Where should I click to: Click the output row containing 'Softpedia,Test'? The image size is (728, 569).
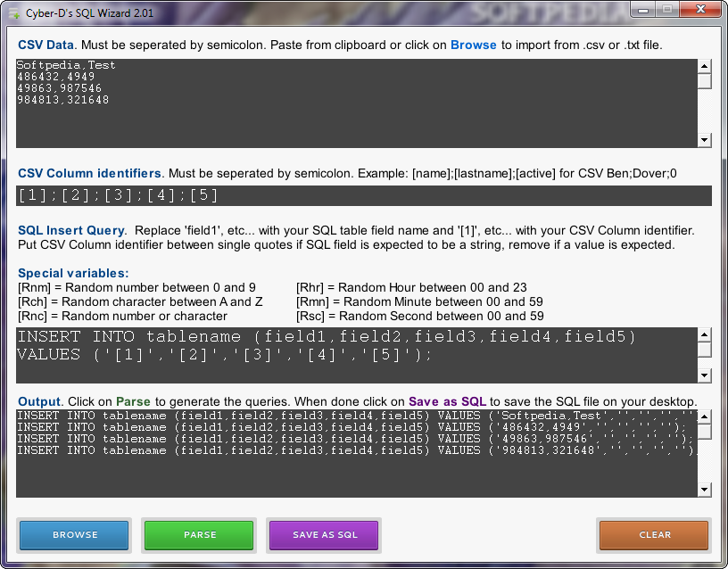pyautogui.click(x=357, y=416)
